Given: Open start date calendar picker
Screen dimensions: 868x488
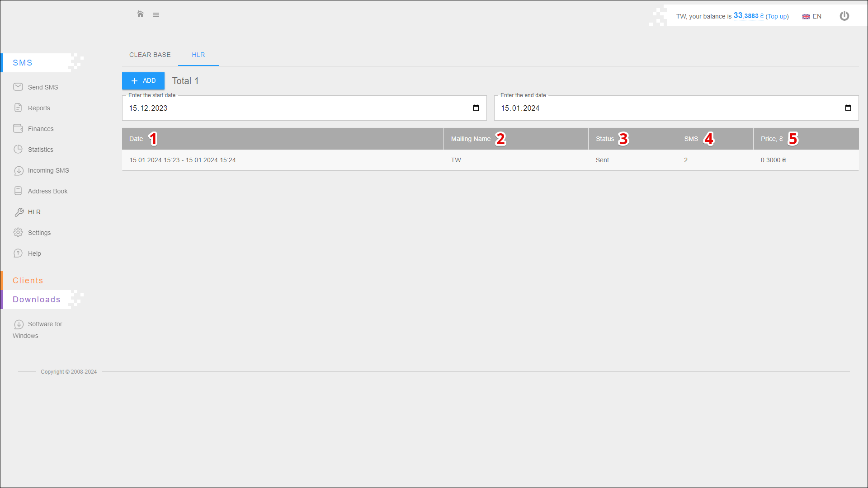Looking at the screenshot, I should [476, 108].
